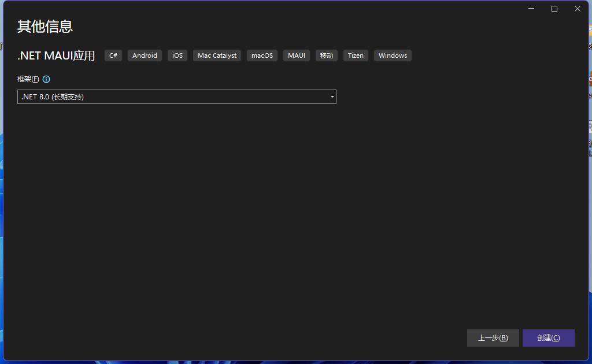The width and height of the screenshot is (592, 364).
Task: Click the macOS tag
Action: [x=262, y=55]
